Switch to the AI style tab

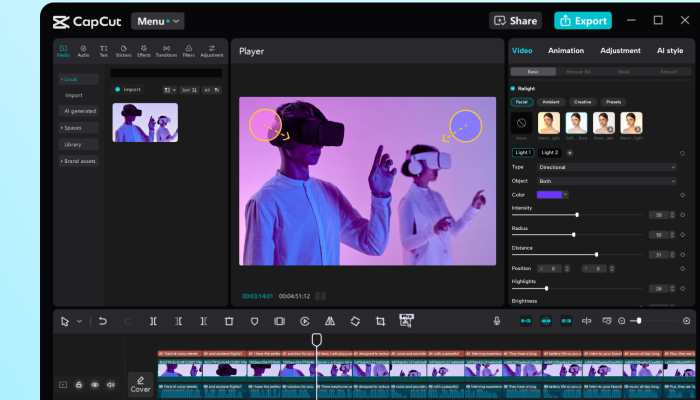669,51
